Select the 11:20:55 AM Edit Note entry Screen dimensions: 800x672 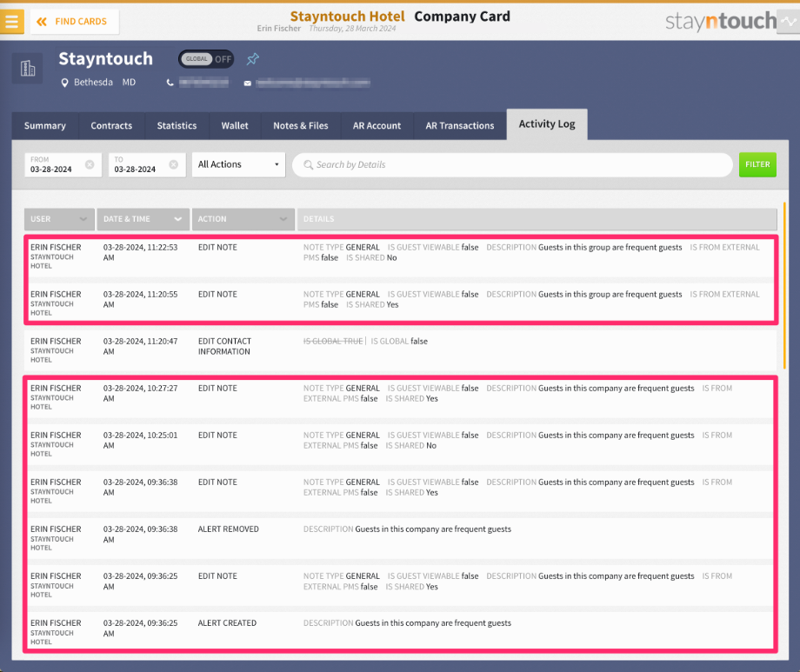point(401,303)
